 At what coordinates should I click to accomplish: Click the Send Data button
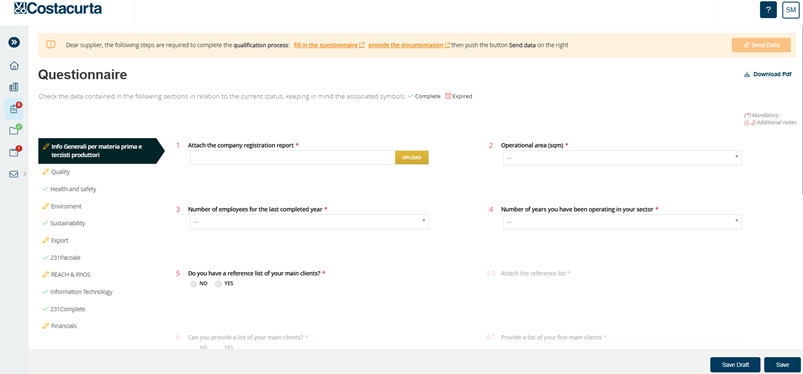(761, 45)
